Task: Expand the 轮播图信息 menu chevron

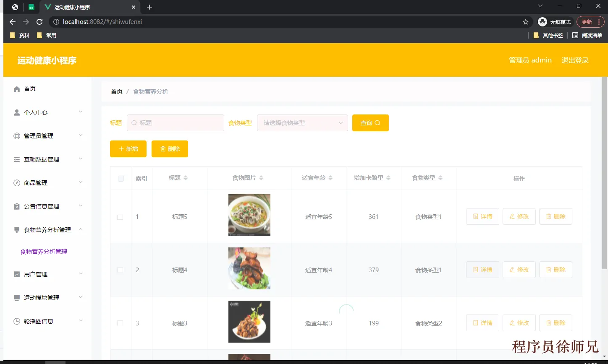Action: [81, 320]
